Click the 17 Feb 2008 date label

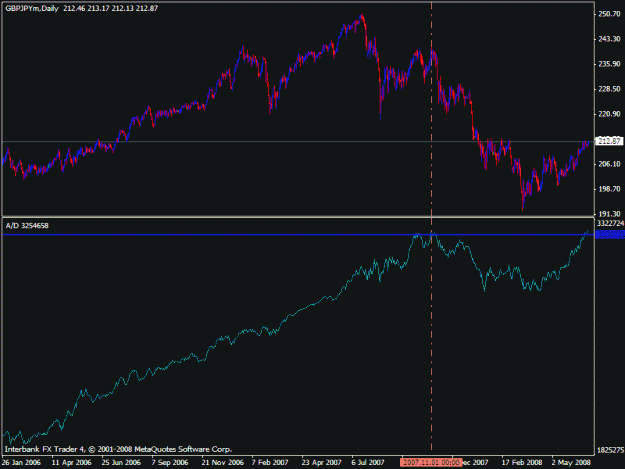tap(522, 462)
